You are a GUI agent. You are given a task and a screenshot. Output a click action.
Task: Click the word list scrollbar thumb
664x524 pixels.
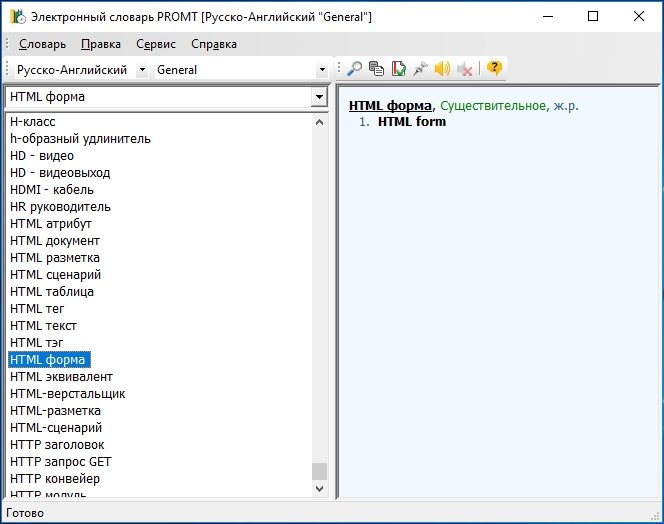320,471
